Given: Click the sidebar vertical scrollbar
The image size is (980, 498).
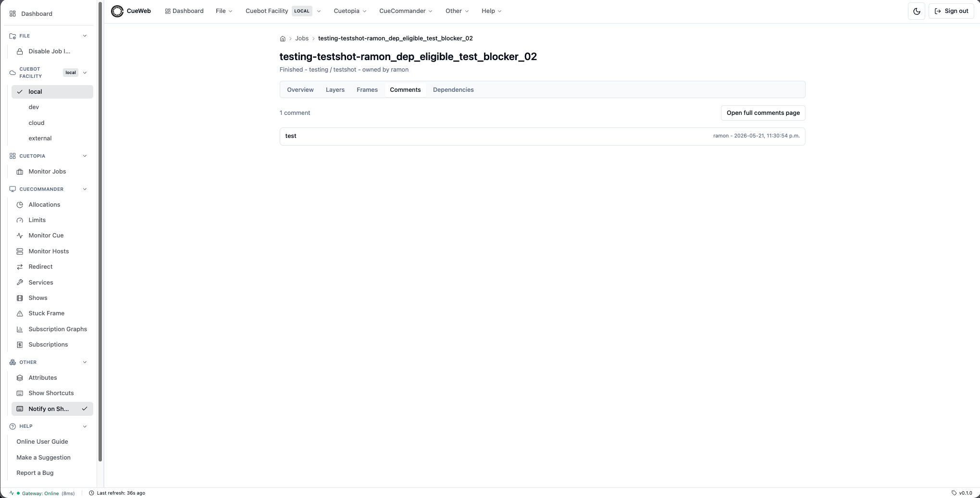Looking at the screenshot, I should point(100,232).
